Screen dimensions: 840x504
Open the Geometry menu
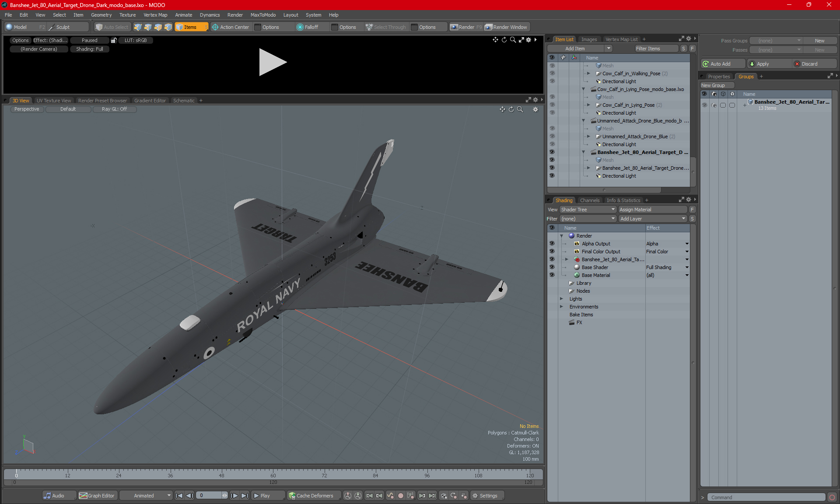101,15
